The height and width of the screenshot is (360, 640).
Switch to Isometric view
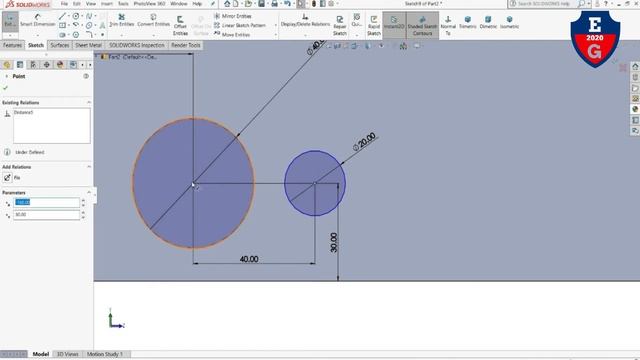509,22
